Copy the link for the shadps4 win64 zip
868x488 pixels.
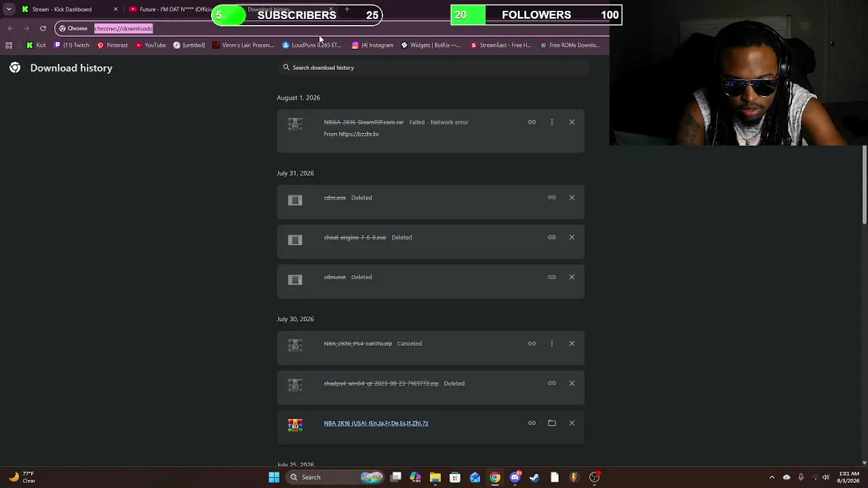(x=552, y=383)
